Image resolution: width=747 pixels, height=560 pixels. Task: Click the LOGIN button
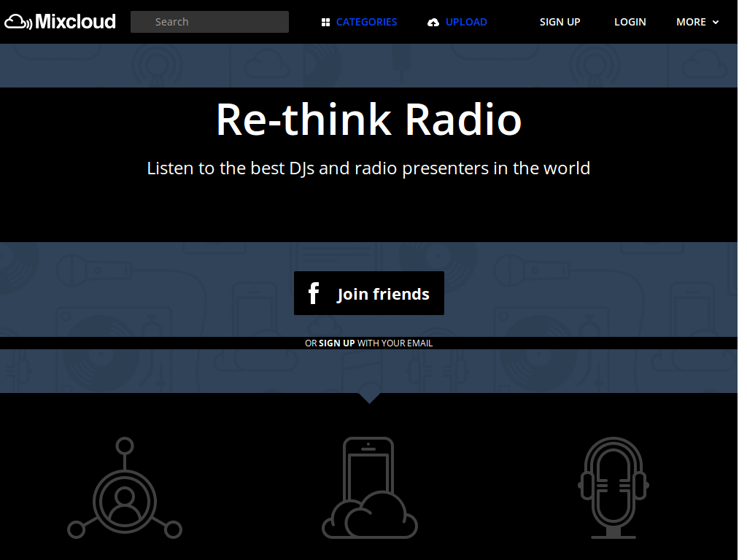630,22
